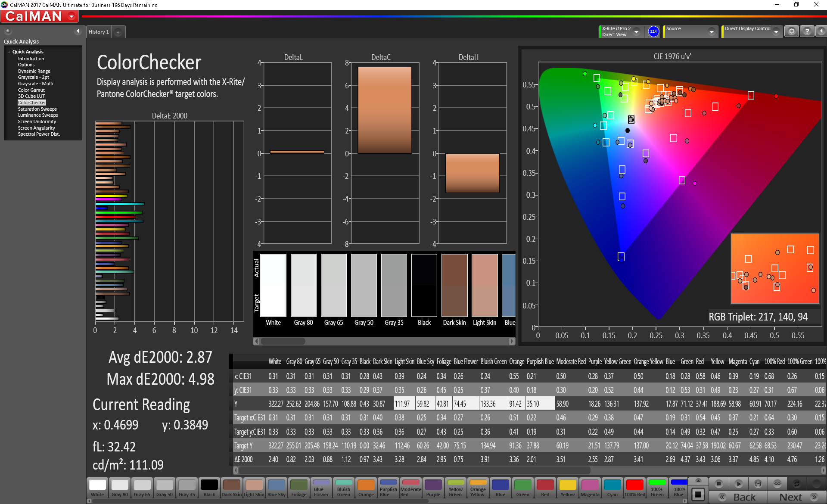Image resolution: width=827 pixels, height=504 pixels.
Task: Go to Next workflow page
Action: 797,497
